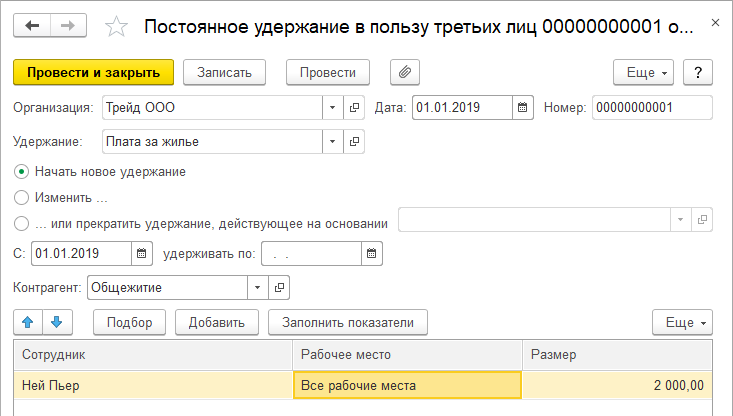Expand the Удержание dropdown list
This screenshot has width=733, height=416.
pyautogui.click(x=333, y=142)
